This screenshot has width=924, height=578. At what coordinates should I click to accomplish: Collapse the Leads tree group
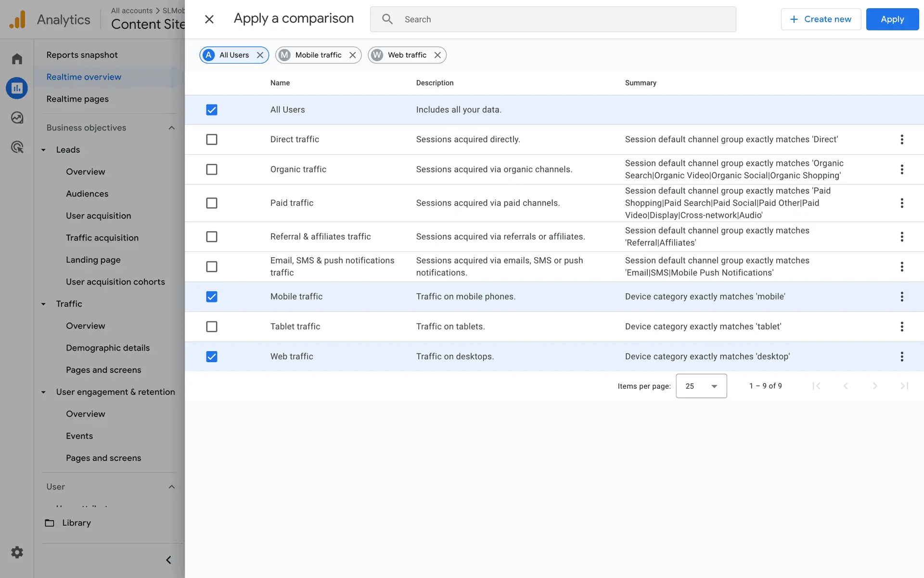(x=44, y=150)
